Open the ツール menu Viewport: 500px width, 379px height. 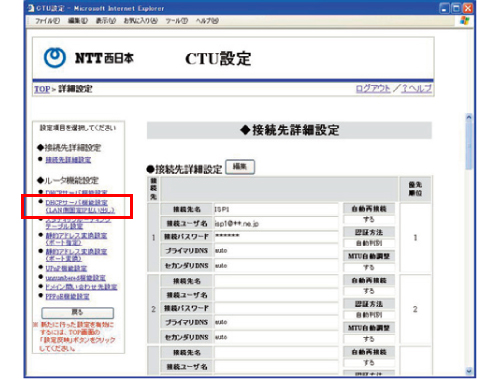point(177,21)
